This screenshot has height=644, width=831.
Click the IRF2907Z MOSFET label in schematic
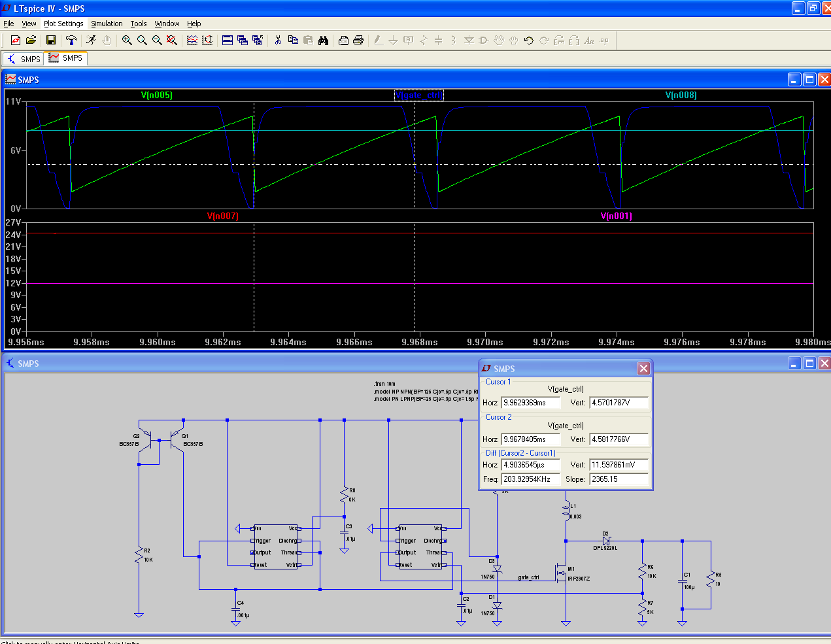click(579, 579)
